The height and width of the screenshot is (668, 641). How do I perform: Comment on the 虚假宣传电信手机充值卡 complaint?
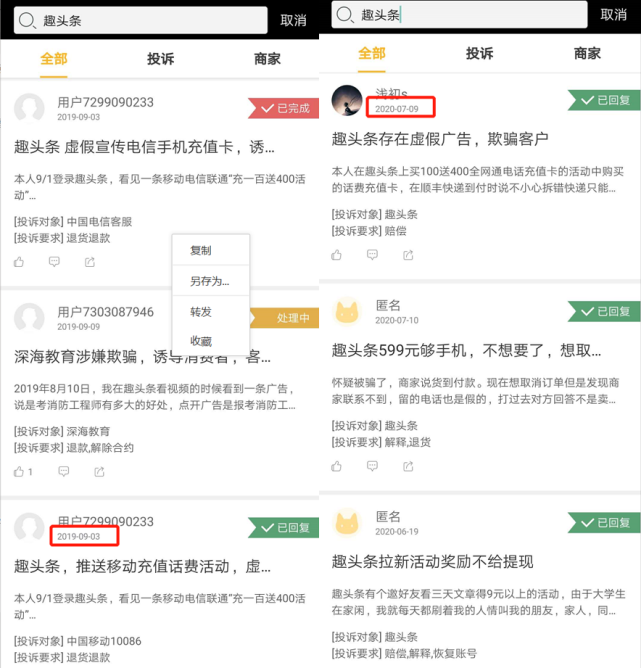click(54, 262)
